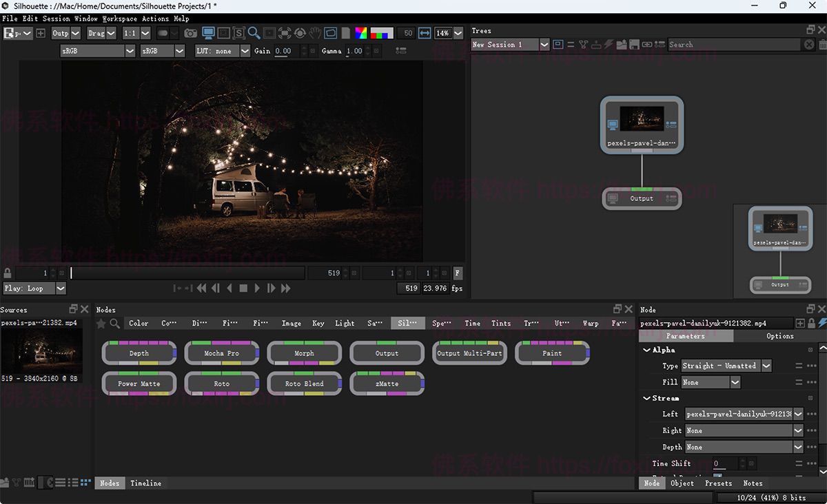The width and height of the screenshot is (827, 504).
Task: Toggle the F button near the frame counter
Action: (x=457, y=273)
